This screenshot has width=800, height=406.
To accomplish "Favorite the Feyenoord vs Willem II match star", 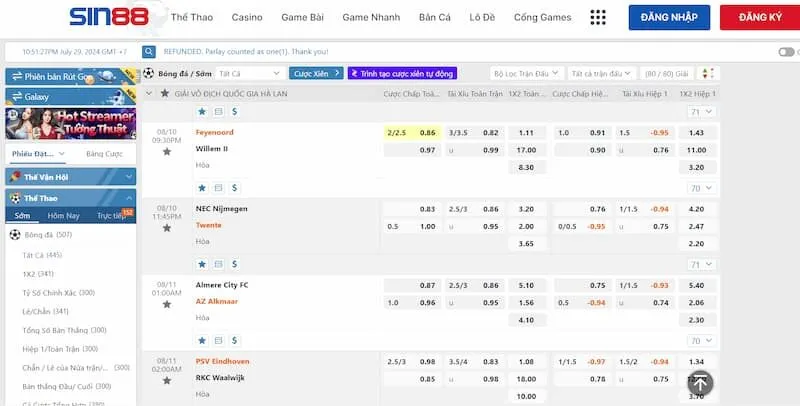I will tap(167, 151).
